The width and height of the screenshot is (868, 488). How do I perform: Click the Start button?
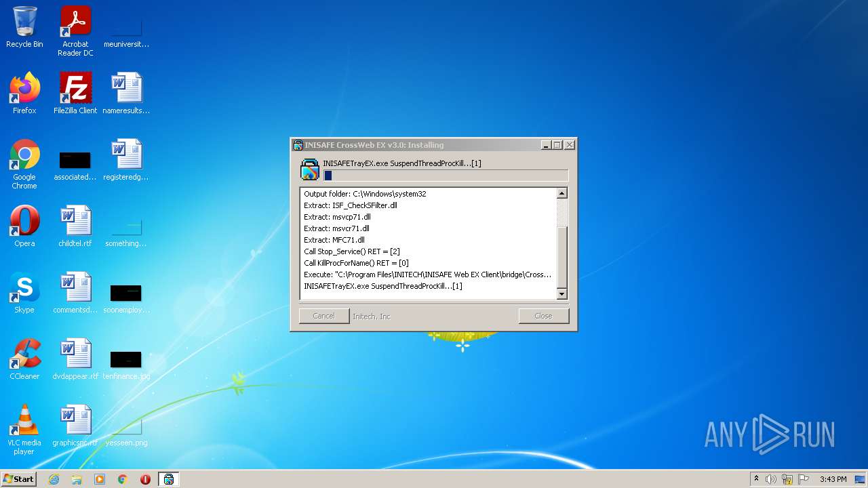19,479
